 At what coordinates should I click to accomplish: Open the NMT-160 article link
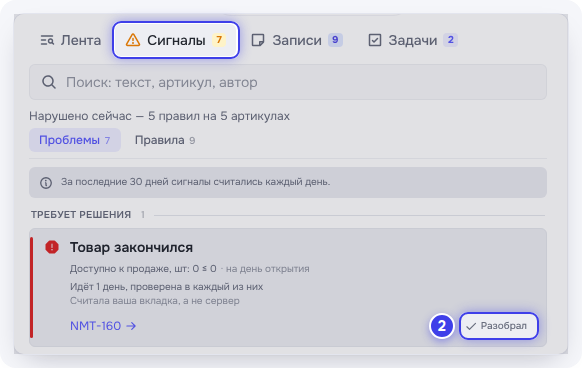(x=103, y=326)
